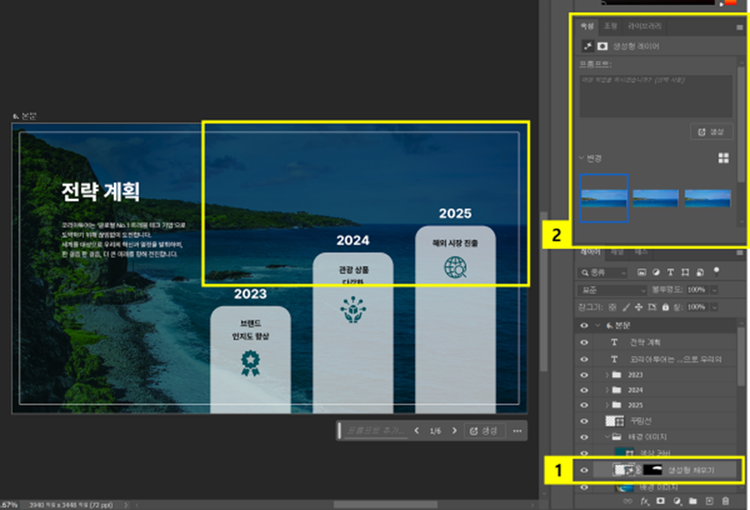Click the mask icon in Properties header
750x510 pixels.
(603, 46)
